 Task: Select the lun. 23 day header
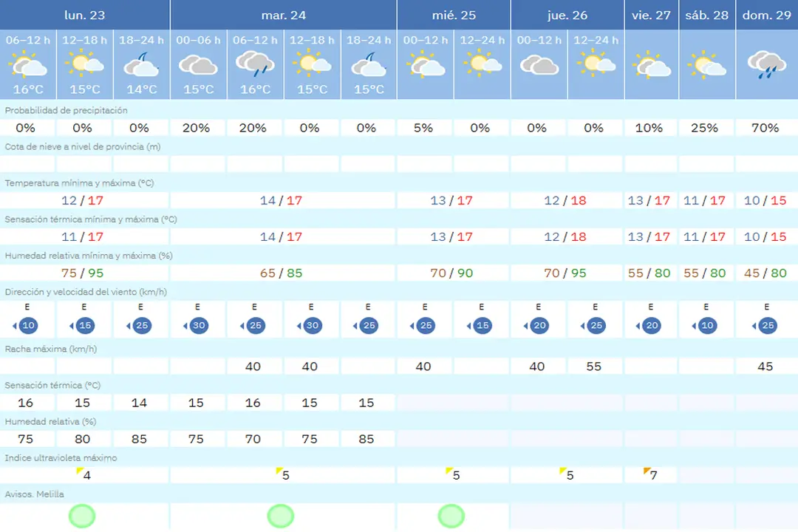point(84,15)
